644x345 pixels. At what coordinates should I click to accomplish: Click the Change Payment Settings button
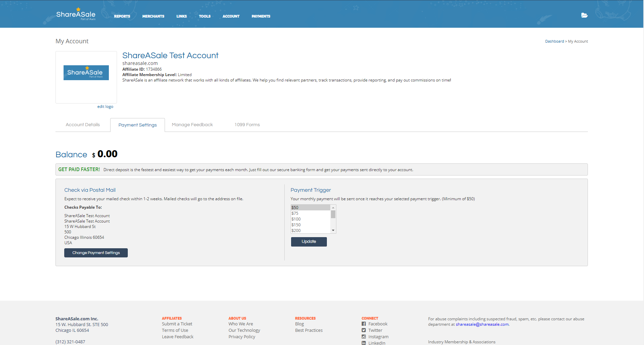pyautogui.click(x=96, y=253)
